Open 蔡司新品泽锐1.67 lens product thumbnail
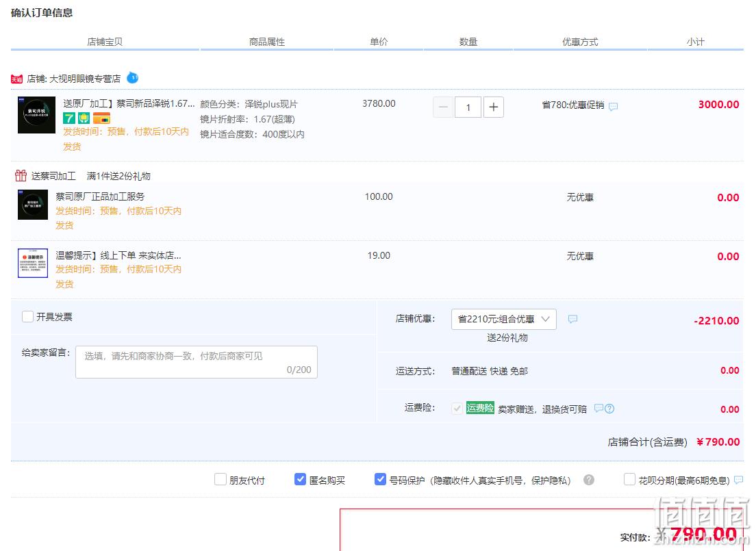This screenshot has height=551, width=756. tap(37, 115)
